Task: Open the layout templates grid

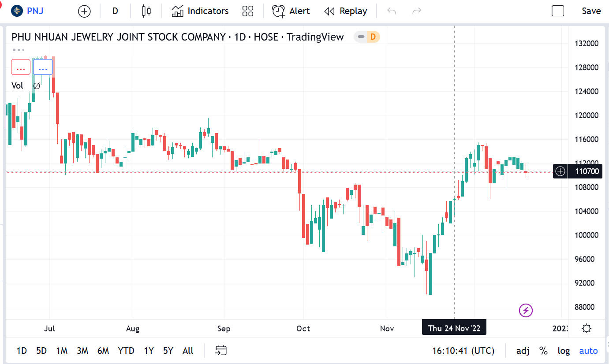Action: (x=248, y=11)
